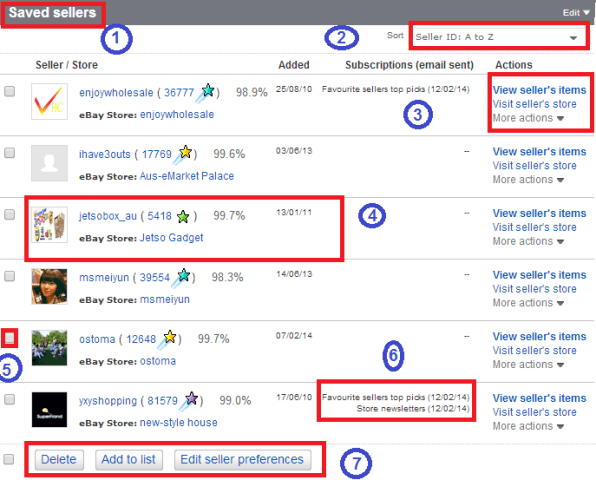
Task: Open the Sort dropdown showing Seller ID: A to Z
Action: click(x=499, y=37)
